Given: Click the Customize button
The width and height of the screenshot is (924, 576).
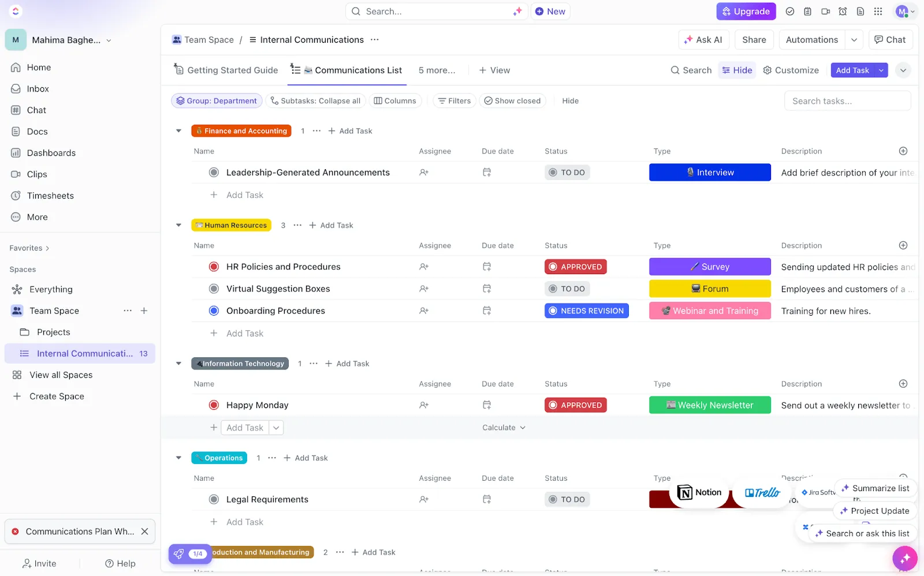Looking at the screenshot, I should click(791, 70).
